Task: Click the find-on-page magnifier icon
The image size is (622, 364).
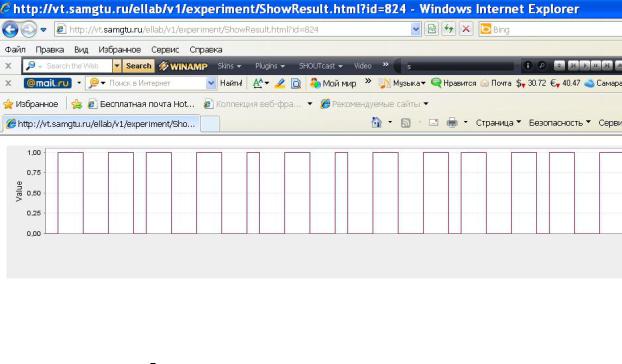Action: 296,83
